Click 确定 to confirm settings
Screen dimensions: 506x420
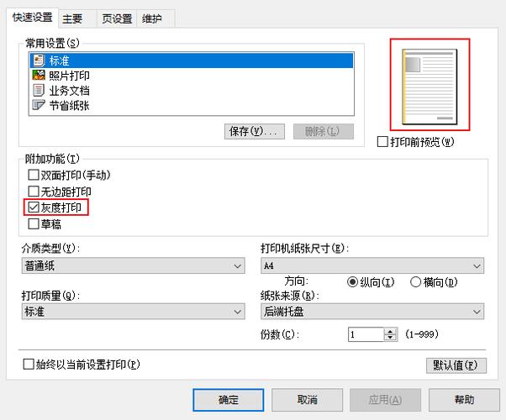[229, 400]
